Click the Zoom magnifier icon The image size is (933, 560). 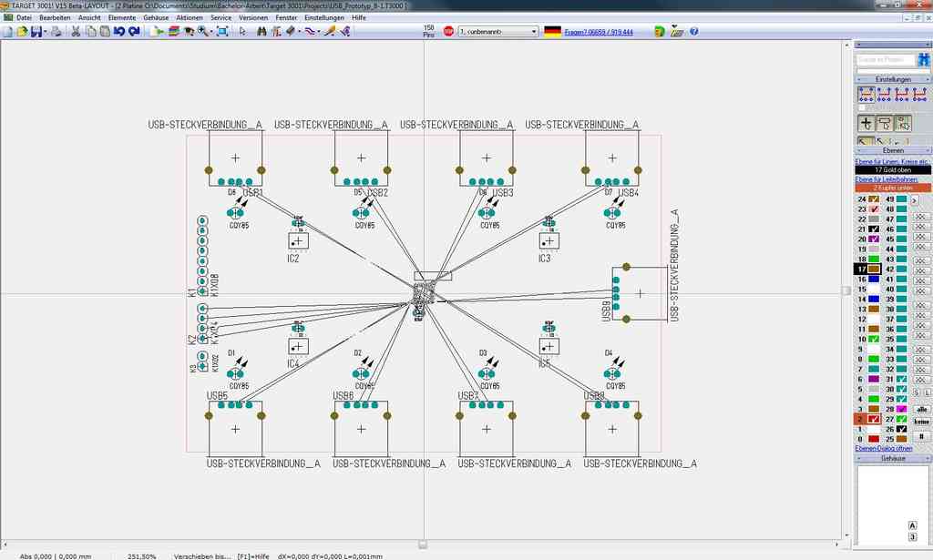click(x=203, y=32)
